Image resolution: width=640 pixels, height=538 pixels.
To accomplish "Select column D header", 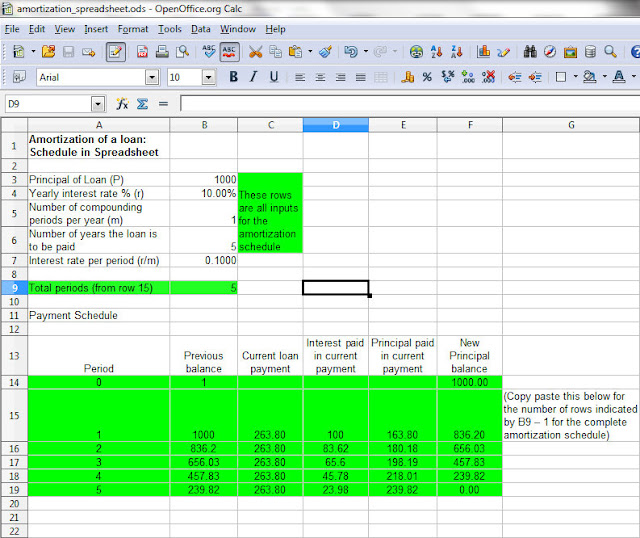I will coord(336,125).
